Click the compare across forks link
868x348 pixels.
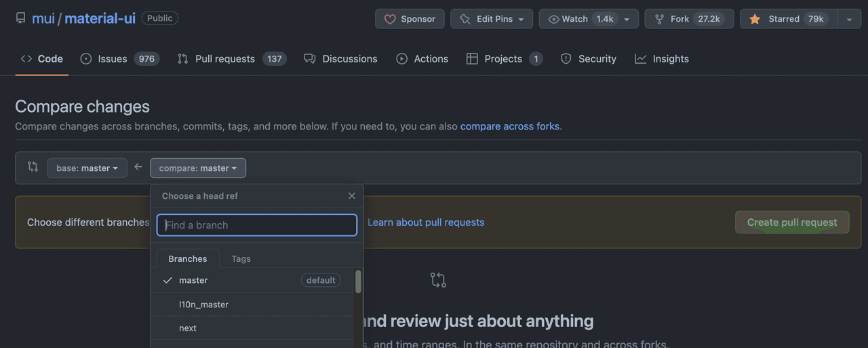point(510,126)
